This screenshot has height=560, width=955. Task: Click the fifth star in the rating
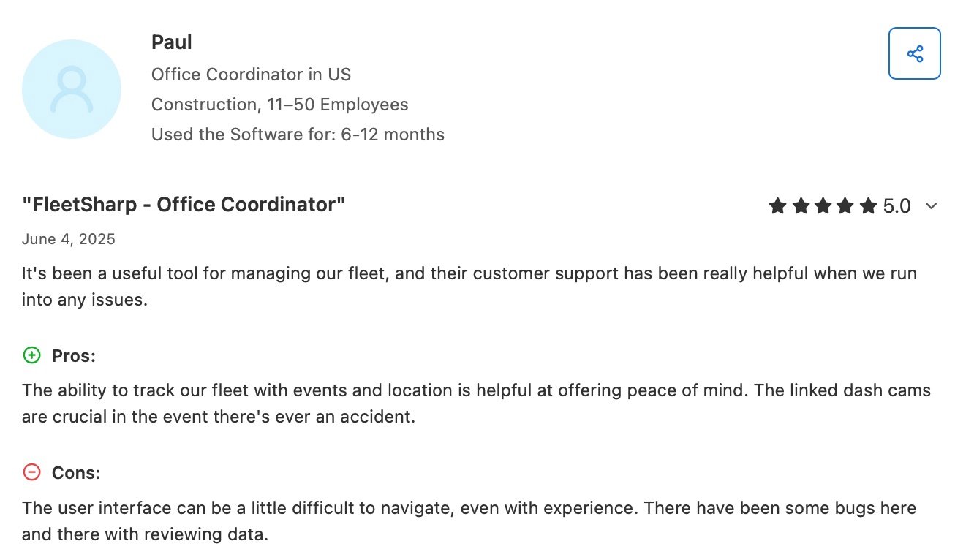(x=868, y=206)
